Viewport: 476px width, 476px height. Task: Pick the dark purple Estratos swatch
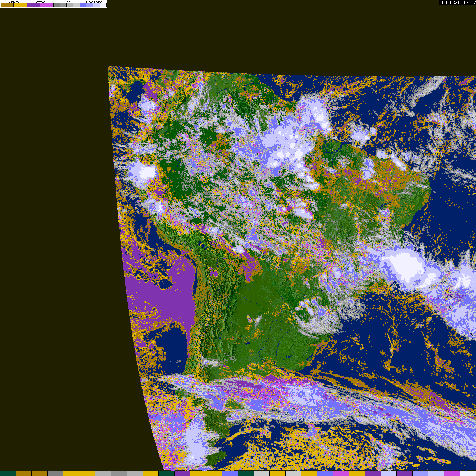34,5
